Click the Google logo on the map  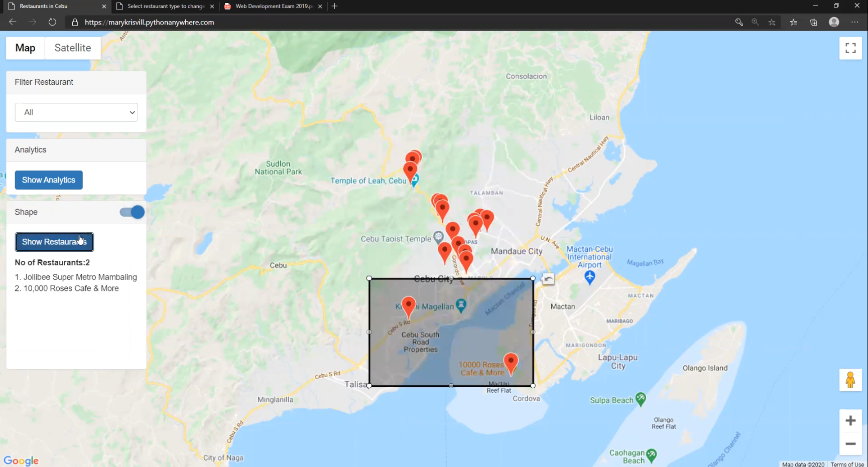pyautogui.click(x=21, y=460)
